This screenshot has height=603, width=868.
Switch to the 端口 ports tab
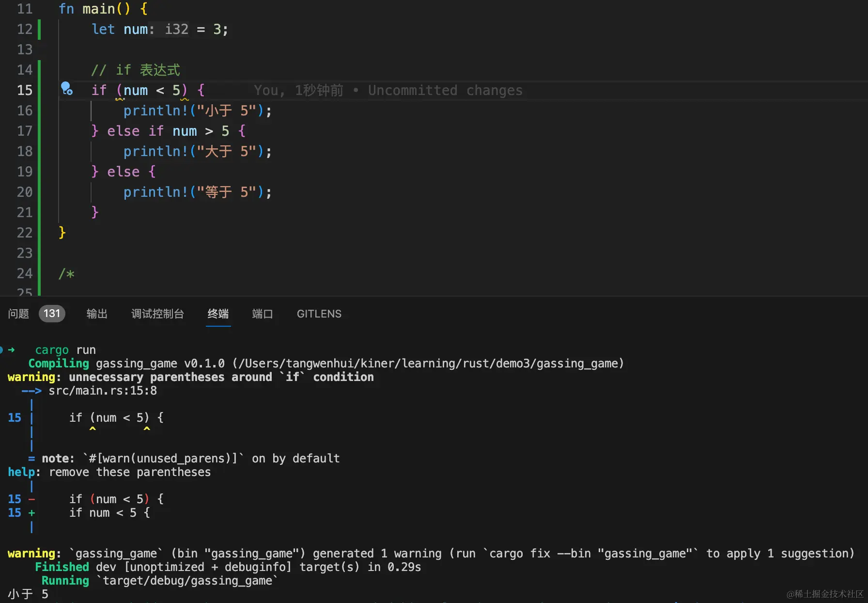click(263, 314)
